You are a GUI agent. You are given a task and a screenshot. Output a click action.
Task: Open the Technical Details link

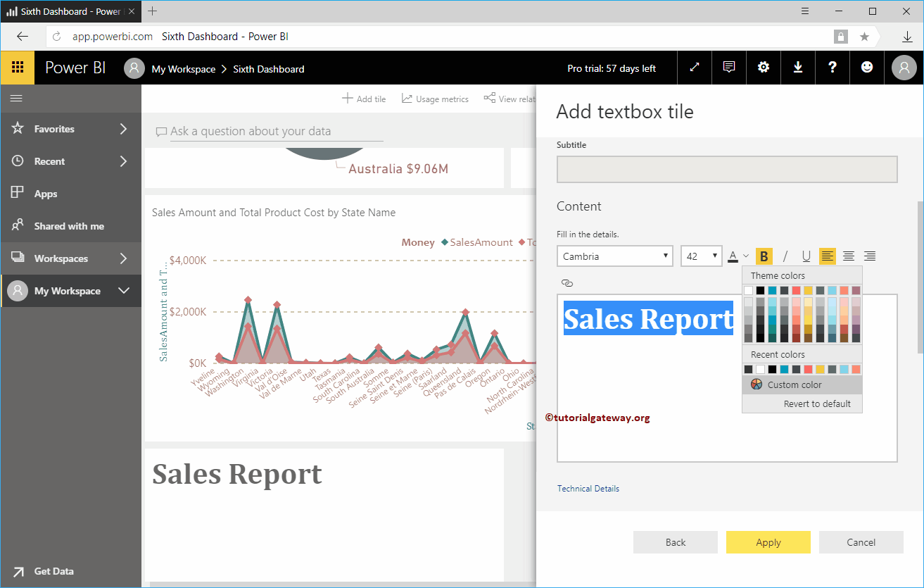(x=588, y=488)
